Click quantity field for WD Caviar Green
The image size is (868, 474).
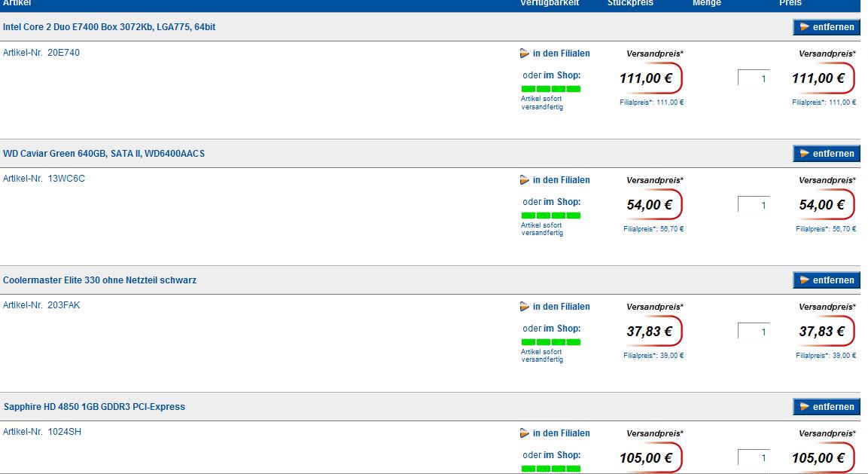point(753,205)
